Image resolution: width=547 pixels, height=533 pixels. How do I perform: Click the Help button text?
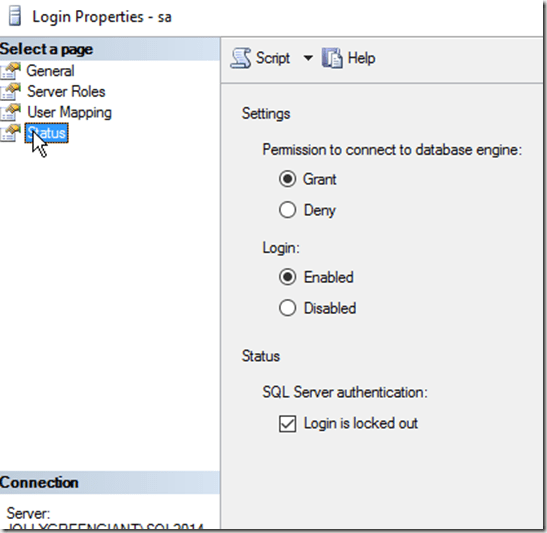(x=361, y=58)
